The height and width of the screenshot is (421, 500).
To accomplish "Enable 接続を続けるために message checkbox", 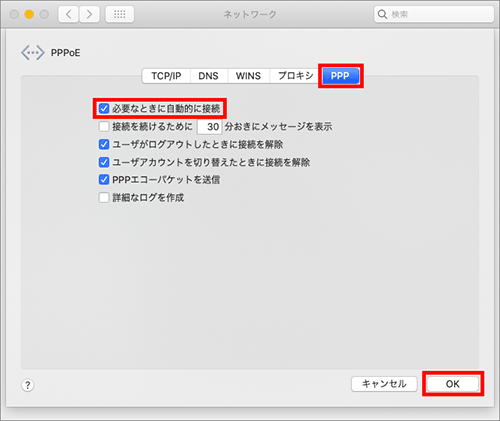I will pyautogui.click(x=104, y=126).
